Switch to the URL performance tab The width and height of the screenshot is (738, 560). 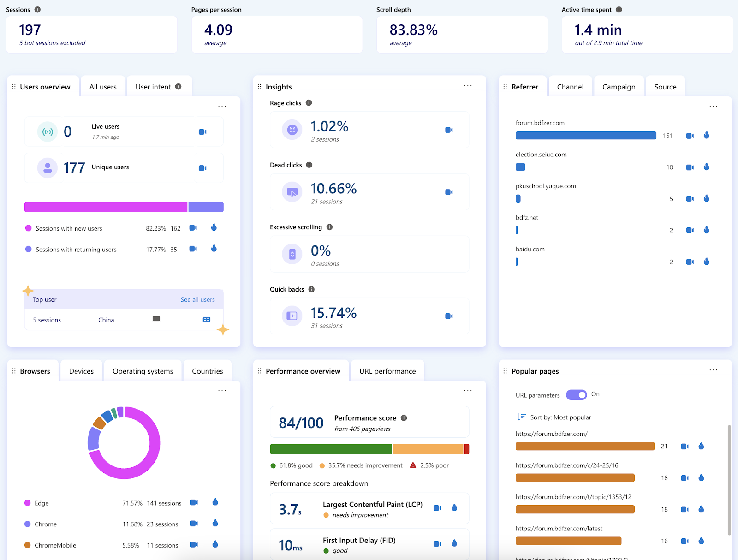point(387,371)
